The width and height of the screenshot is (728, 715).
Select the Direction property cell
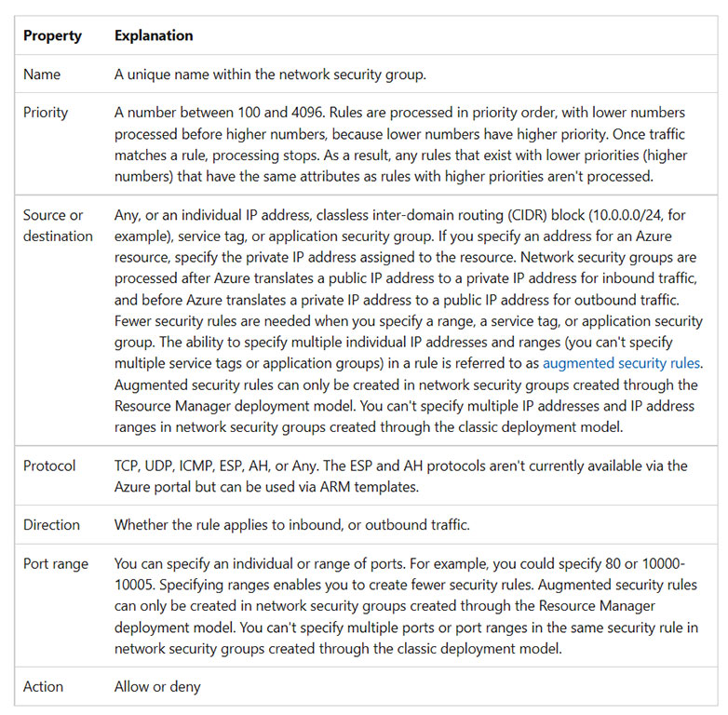(x=51, y=525)
